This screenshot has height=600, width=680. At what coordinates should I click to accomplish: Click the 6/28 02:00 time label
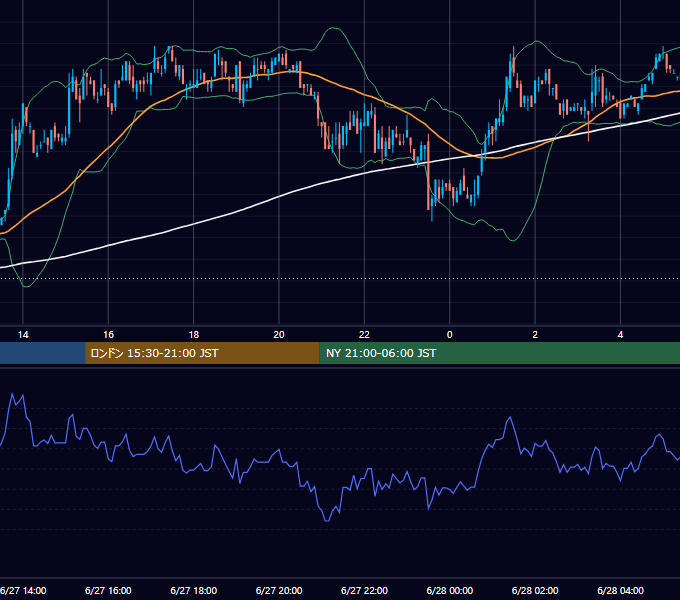535,590
